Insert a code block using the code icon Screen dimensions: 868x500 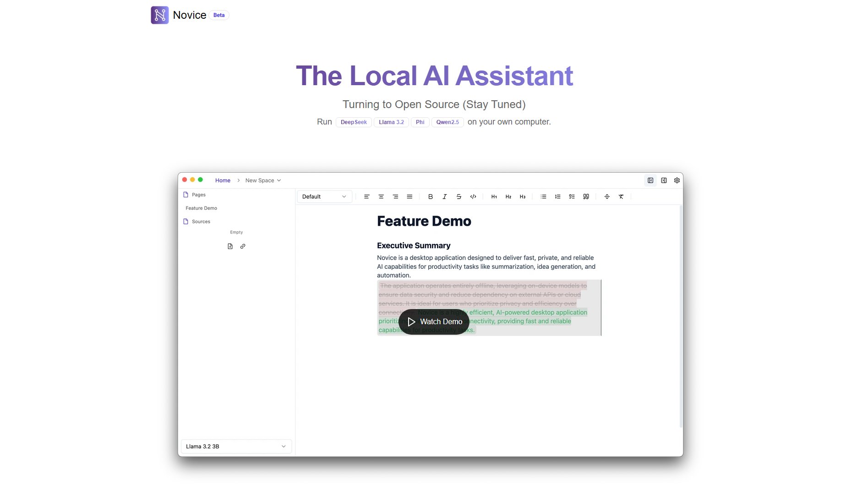click(473, 197)
